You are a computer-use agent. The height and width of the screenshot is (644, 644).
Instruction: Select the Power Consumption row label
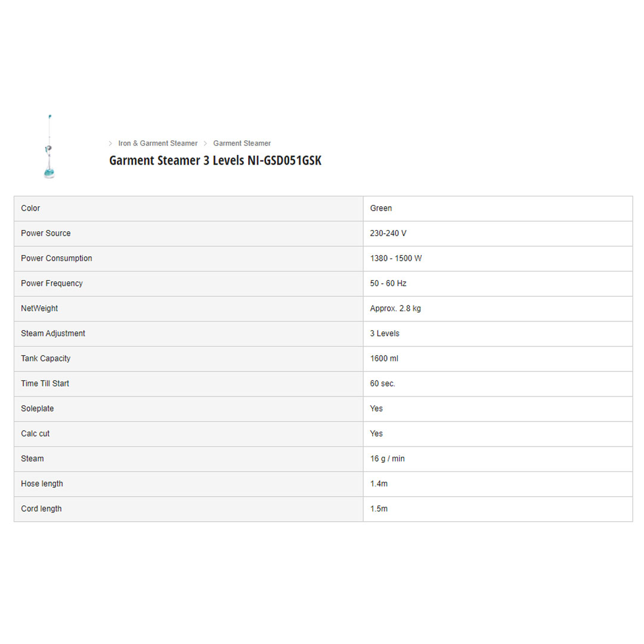tap(57, 258)
